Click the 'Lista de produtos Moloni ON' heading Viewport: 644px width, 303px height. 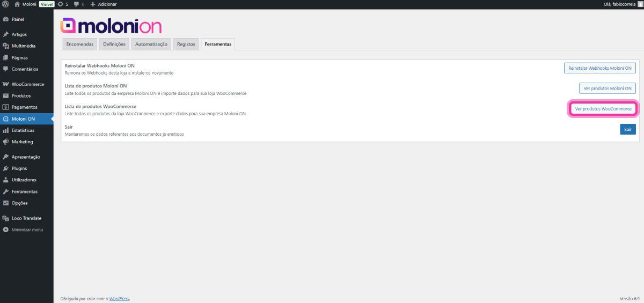(x=96, y=86)
